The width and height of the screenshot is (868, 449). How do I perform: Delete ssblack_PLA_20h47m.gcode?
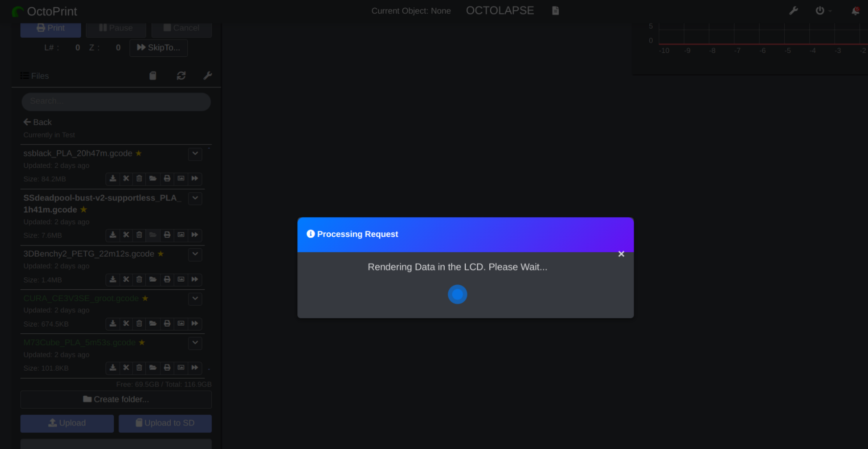point(139,179)
